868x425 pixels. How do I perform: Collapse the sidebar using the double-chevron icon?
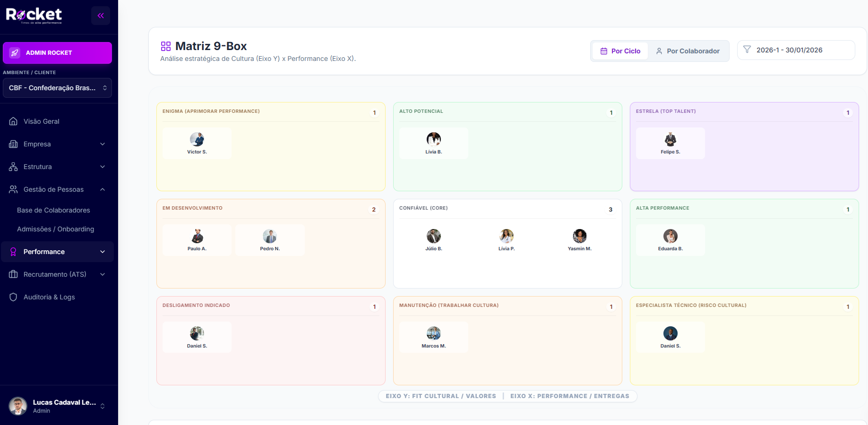click(101, 16)
